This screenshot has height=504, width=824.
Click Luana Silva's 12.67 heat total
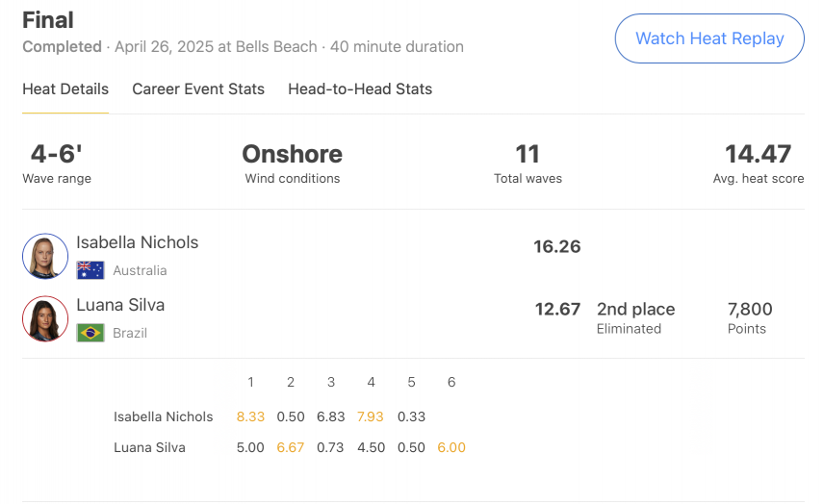click(557, 309)
